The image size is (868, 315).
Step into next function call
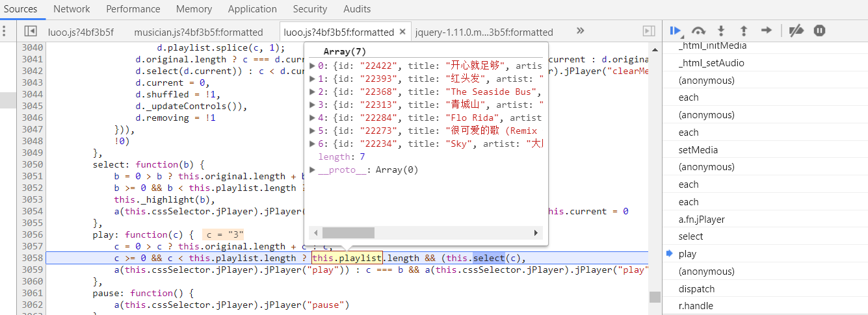[x=721, y=31]
